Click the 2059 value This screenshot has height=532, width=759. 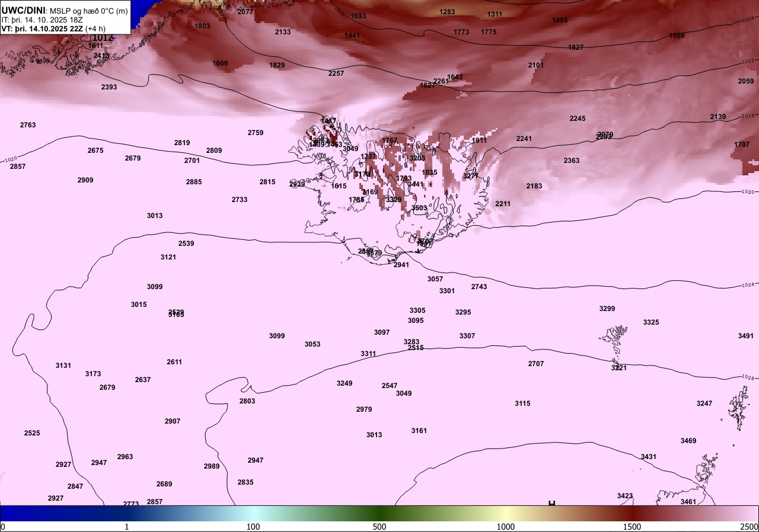(746, 81)
